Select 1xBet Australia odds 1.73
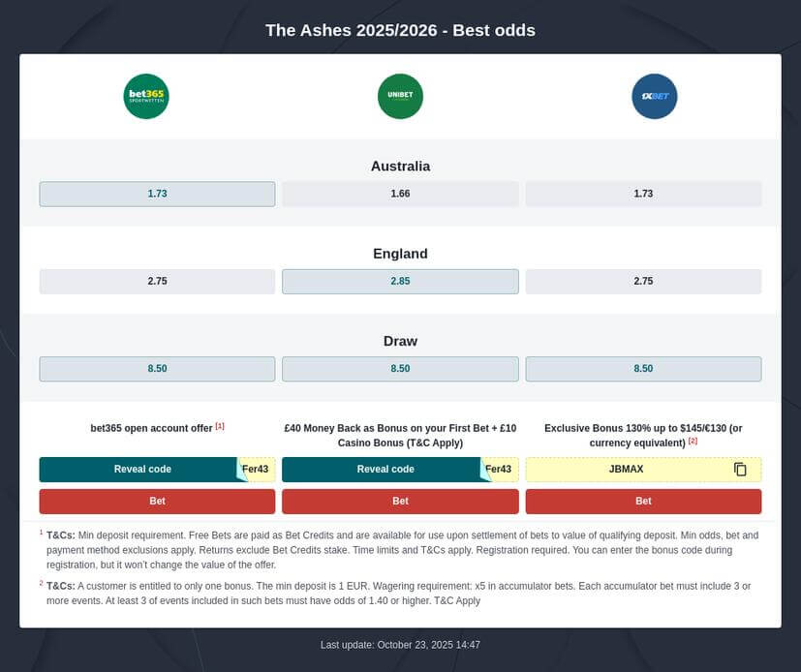 coord(643,194)
